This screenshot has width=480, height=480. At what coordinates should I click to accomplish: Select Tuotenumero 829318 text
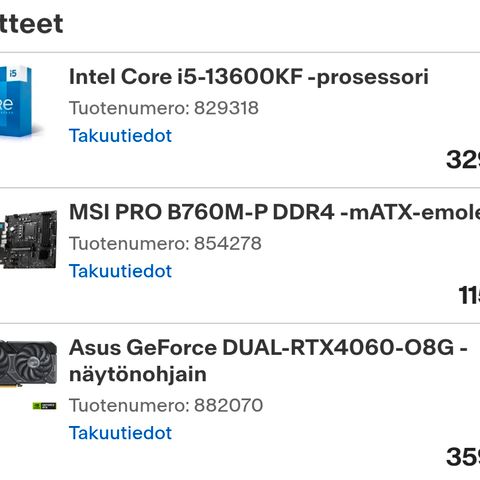click(164, 108)
